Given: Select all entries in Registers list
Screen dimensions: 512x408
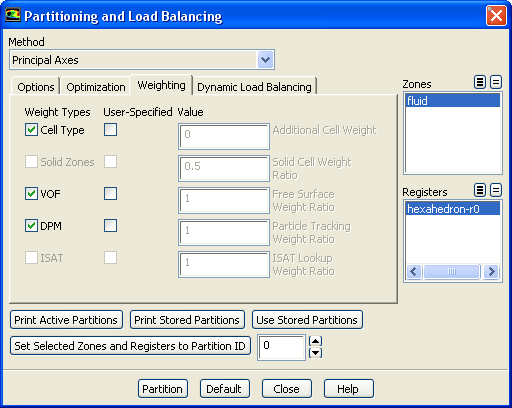Looking at the screenshot, I should (x=480, y=190).
